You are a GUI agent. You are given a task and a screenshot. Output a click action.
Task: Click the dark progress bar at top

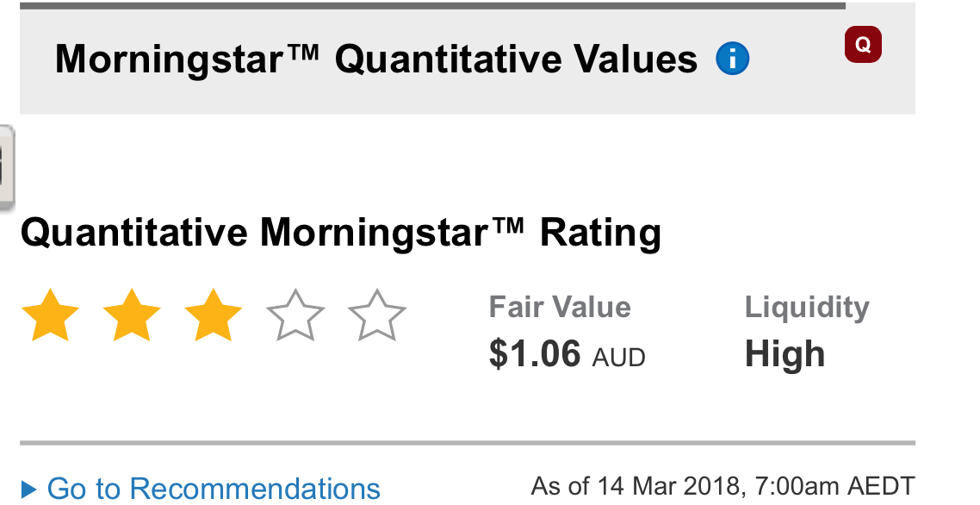coord(432,6)
